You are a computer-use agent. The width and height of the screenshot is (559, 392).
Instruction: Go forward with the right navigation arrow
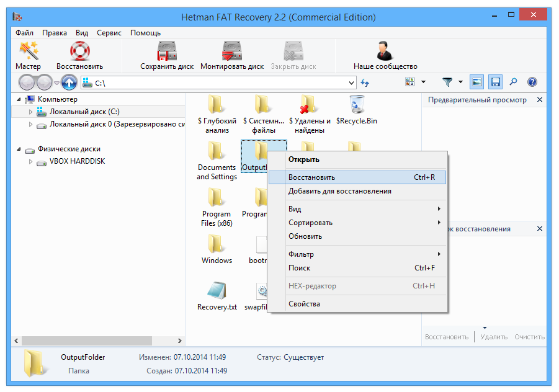pos(45,82)
